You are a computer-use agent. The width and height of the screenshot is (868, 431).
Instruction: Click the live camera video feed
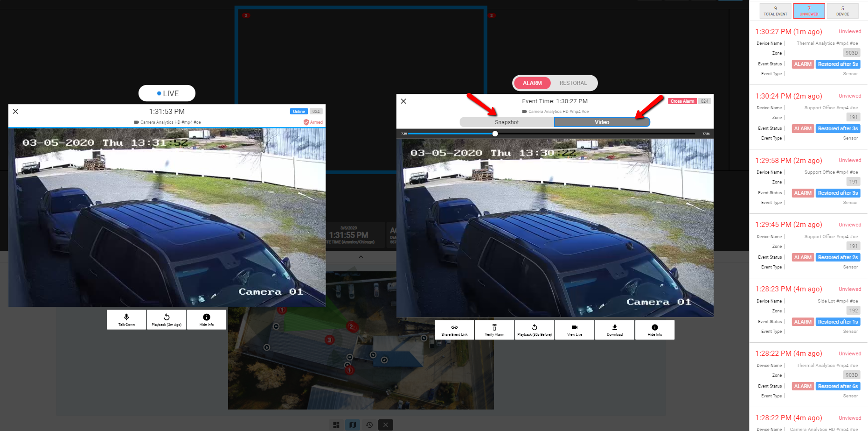pos(167,218)
